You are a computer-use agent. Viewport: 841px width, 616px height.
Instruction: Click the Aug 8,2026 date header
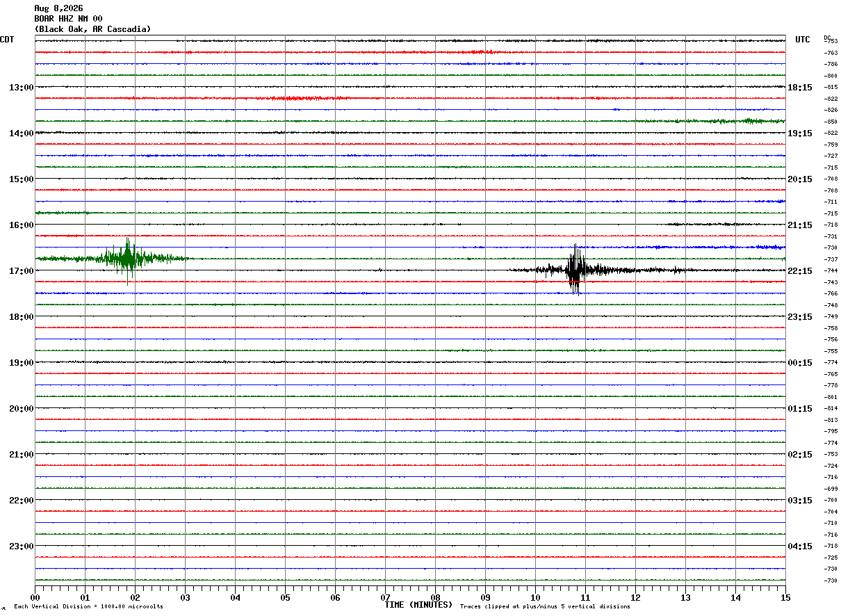pyautogui.click(x=58, y=8)
